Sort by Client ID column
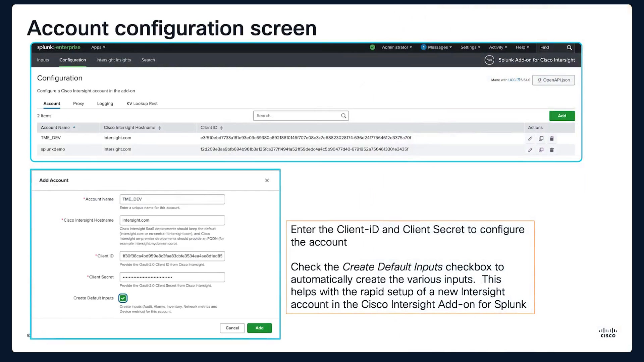Viewport: 644px width, 362px height. point(212,128)
